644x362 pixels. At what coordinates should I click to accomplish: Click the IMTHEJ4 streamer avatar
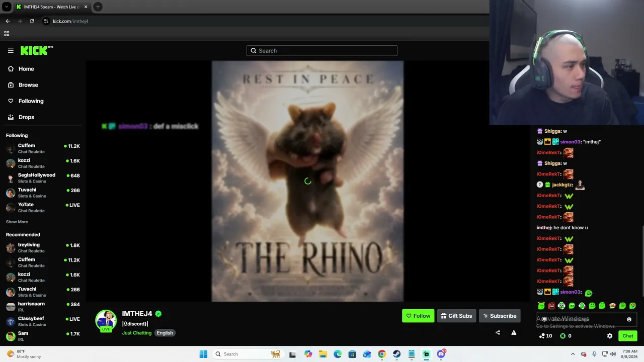(106, 321)
